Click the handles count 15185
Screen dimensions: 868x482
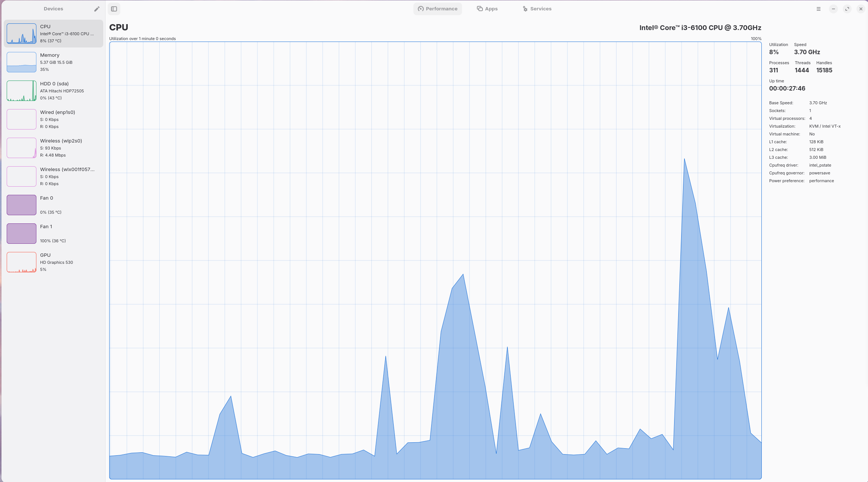[x=824, y=71]
